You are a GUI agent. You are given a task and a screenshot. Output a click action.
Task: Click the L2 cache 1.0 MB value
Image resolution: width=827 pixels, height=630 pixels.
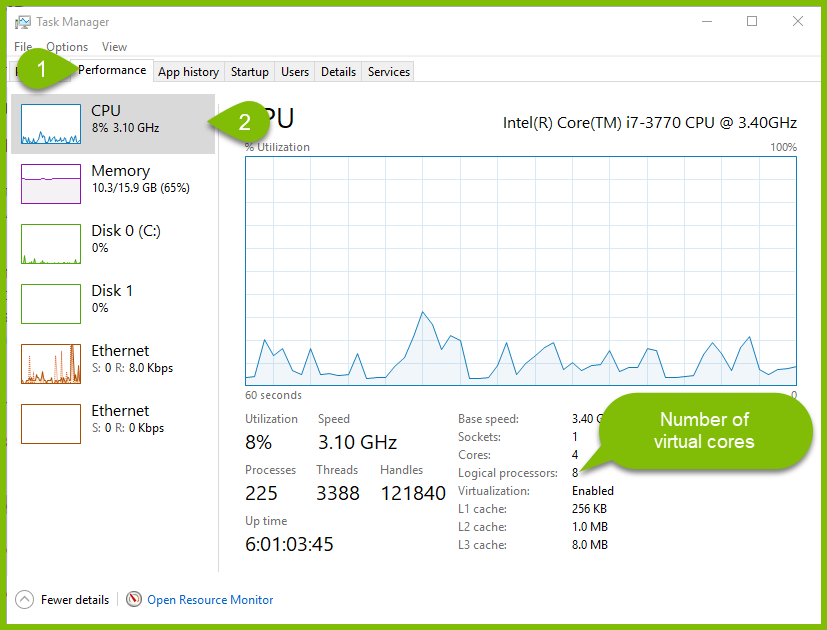590,527
